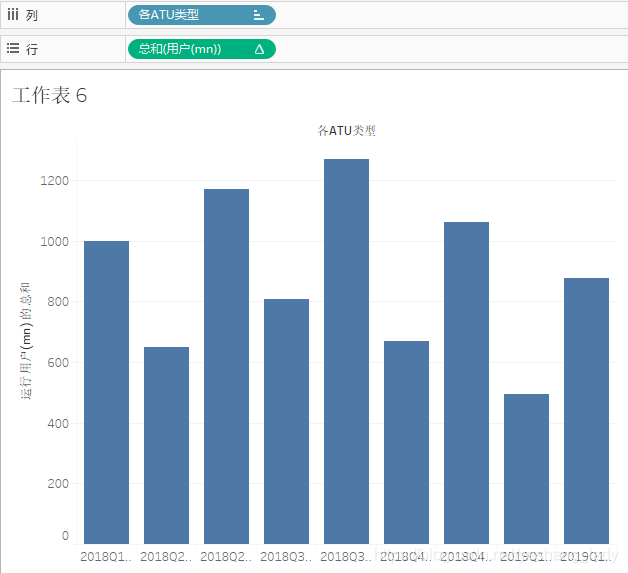The image size is (628, 573).
Task: Click the 1200 axis tick label
Action: coord(54,181)
